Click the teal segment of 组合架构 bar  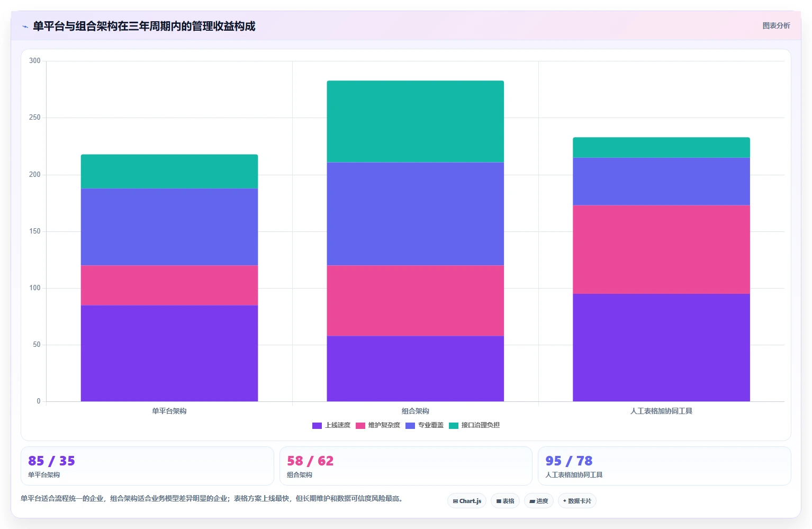click(416, 121)
